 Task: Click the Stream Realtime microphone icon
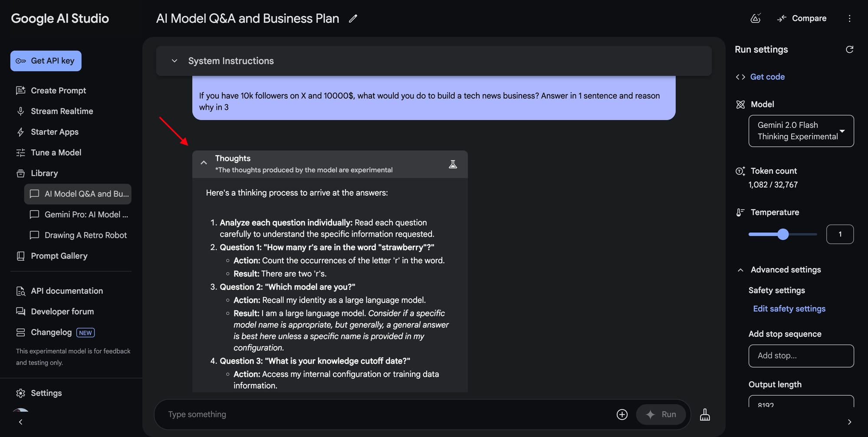(x=20, y=111)
